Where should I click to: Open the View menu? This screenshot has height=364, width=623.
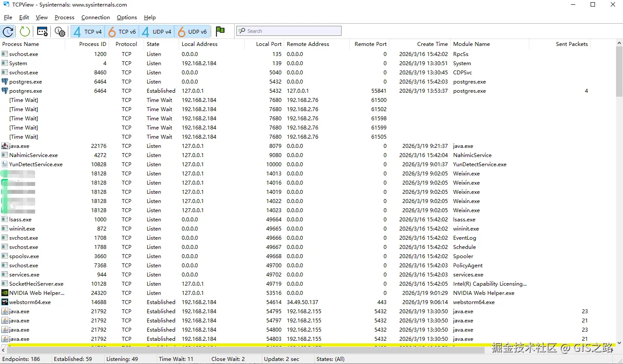coord(42,17)
